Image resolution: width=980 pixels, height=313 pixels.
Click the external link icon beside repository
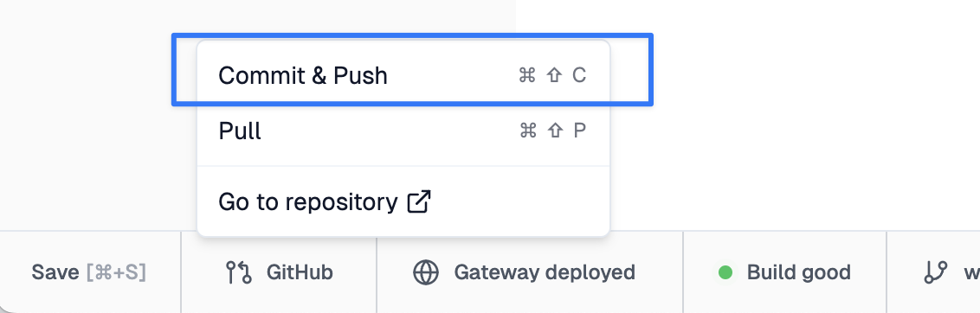pyautogui.click(x=419, y=201)
